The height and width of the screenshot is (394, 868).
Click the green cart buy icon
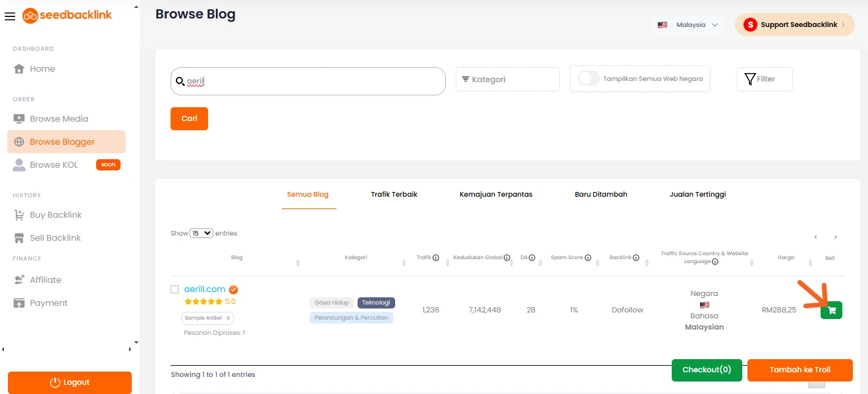(831, 310)
